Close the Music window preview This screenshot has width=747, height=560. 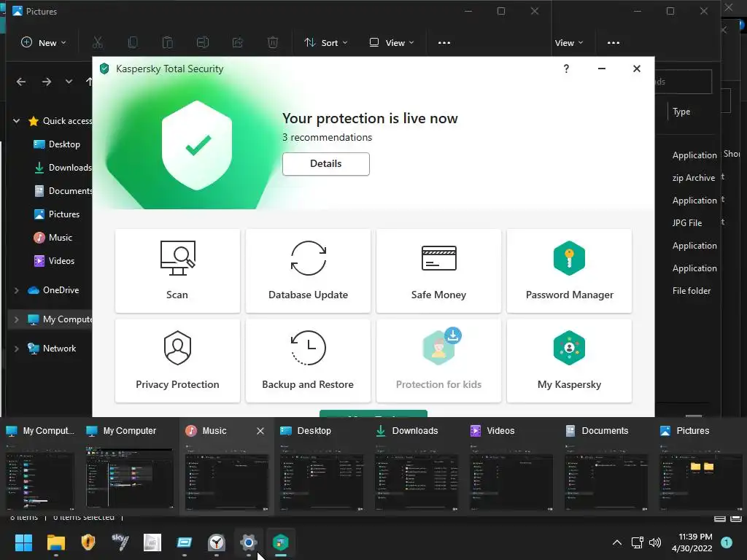260,431
